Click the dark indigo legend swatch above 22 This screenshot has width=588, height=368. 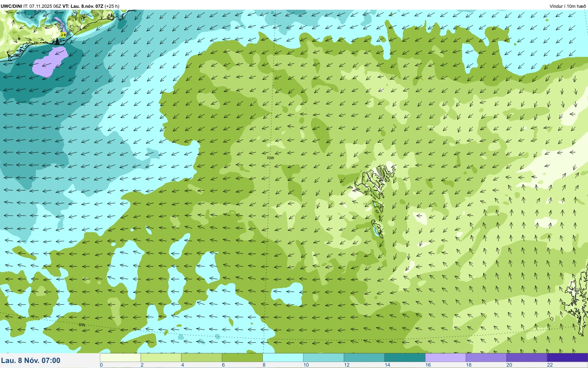[567, 357]
